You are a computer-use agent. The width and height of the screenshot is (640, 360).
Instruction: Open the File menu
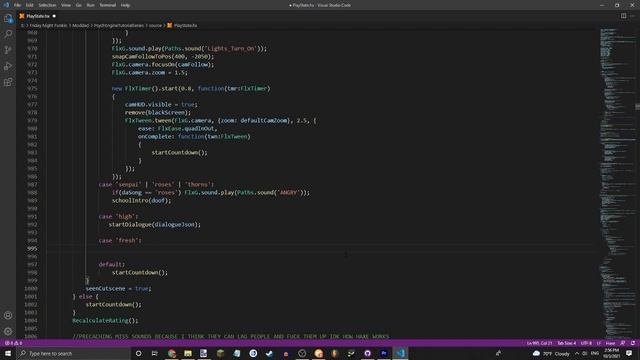click(x=17, y=5)
